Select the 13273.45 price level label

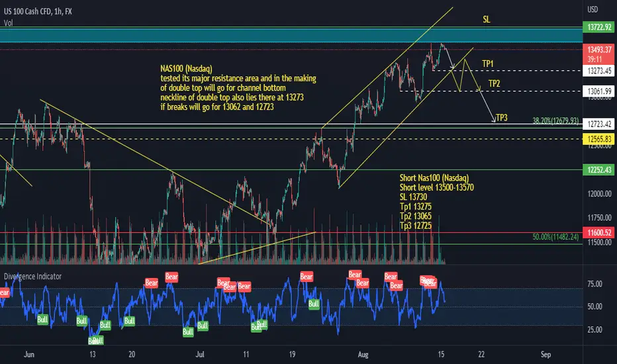tap(598, 71)
